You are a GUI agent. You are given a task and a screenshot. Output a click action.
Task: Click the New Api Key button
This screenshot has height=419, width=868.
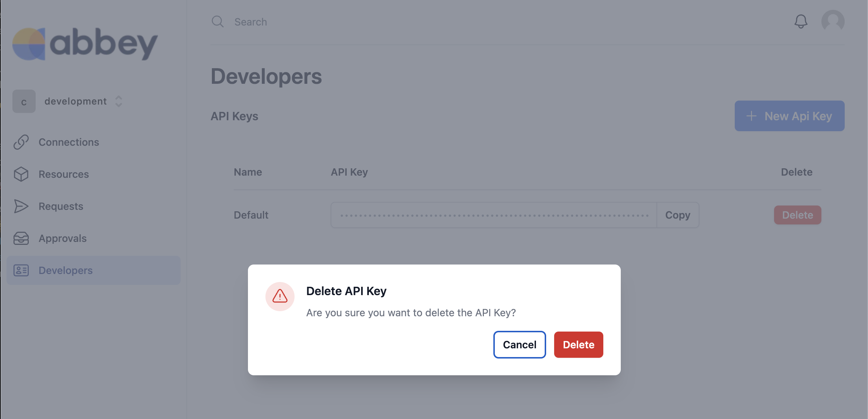[790, 116]
